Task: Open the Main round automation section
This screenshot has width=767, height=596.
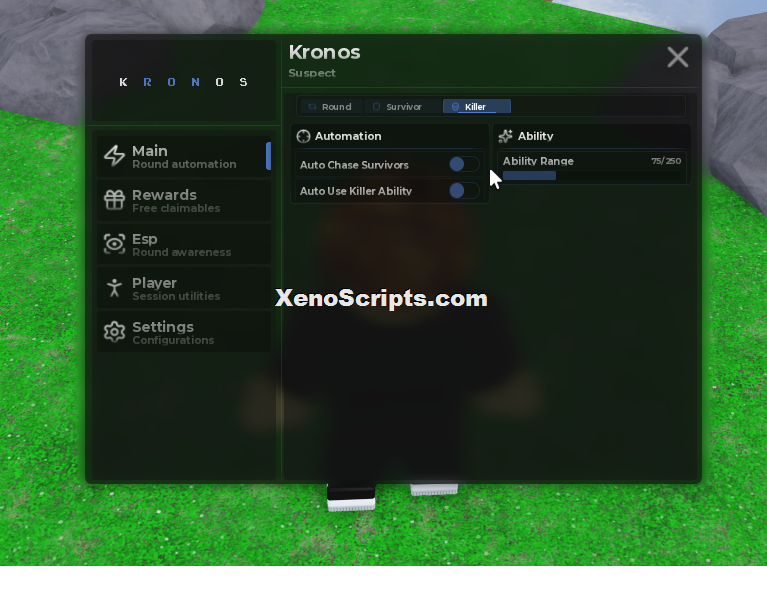Action: pos(184,157)
